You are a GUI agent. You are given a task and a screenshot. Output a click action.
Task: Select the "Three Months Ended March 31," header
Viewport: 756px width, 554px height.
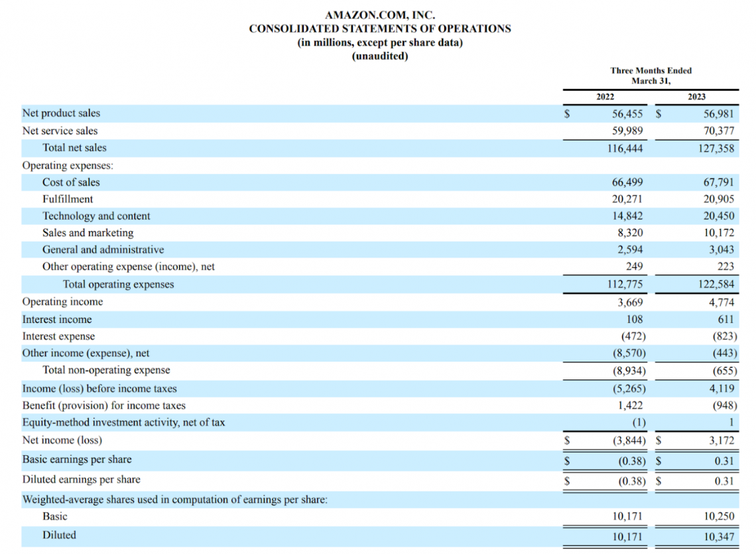coord(651,76)
